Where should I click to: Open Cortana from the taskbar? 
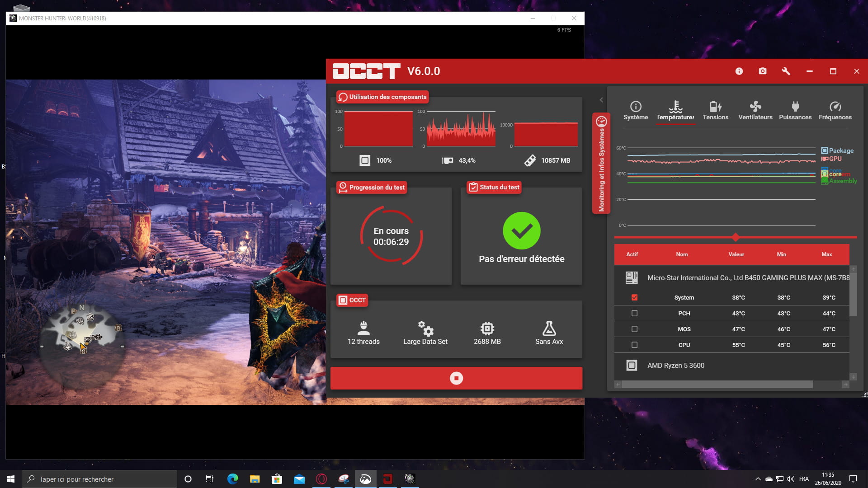coord(188,479)
